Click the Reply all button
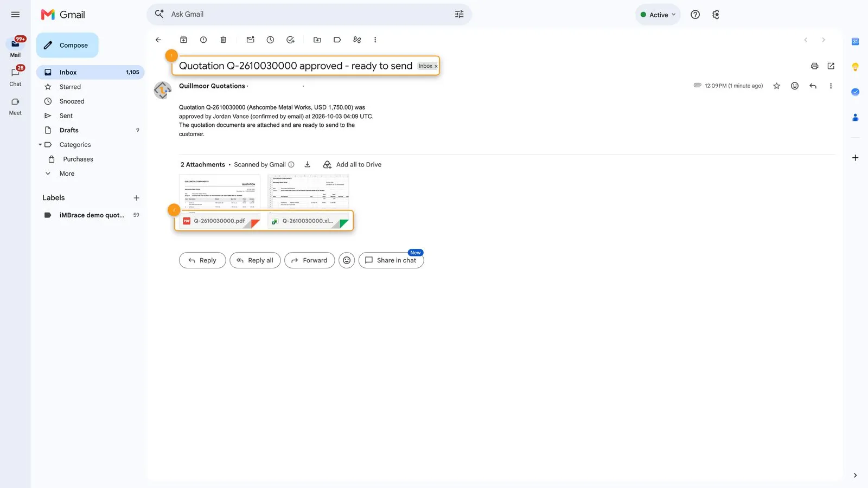 click(x=255, y=260)
